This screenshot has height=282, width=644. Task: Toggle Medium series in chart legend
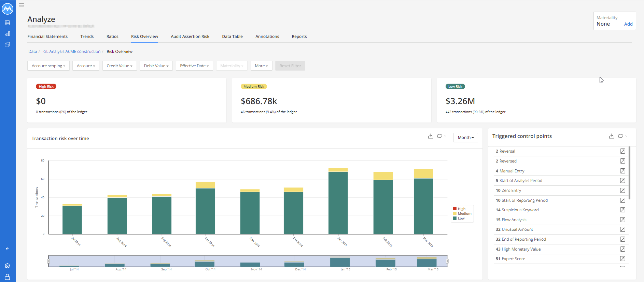(462, 213)
